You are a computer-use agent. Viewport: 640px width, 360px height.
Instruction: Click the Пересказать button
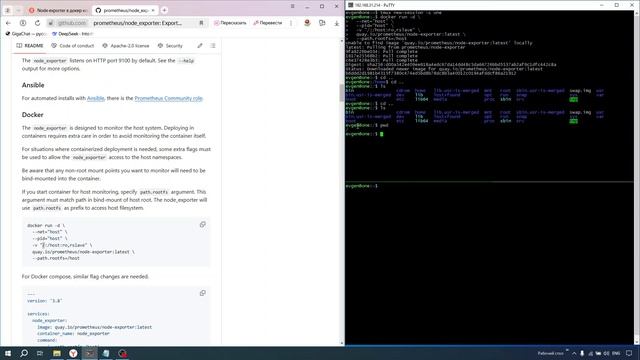(x=230, y=23)
